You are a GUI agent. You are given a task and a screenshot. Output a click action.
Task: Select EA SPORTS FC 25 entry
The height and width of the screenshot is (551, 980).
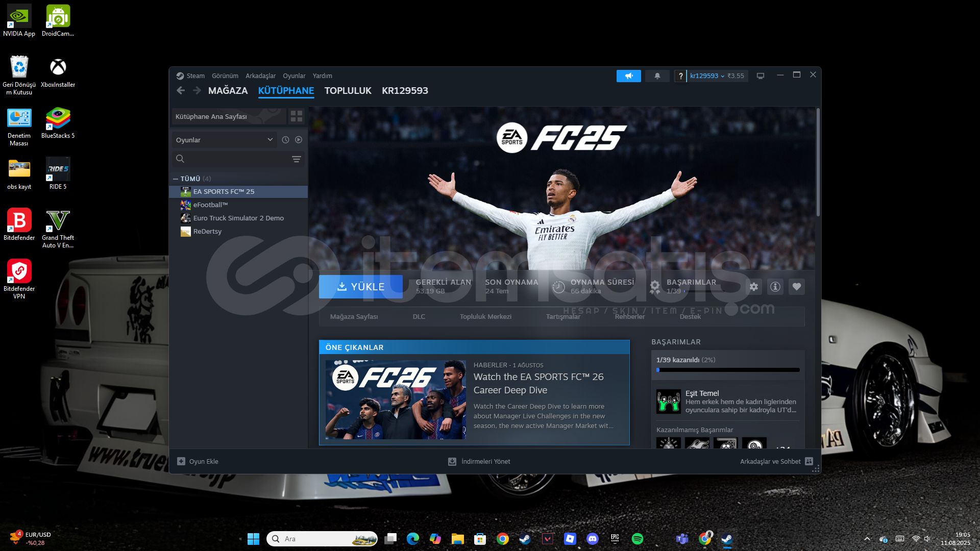click(238, 191)
